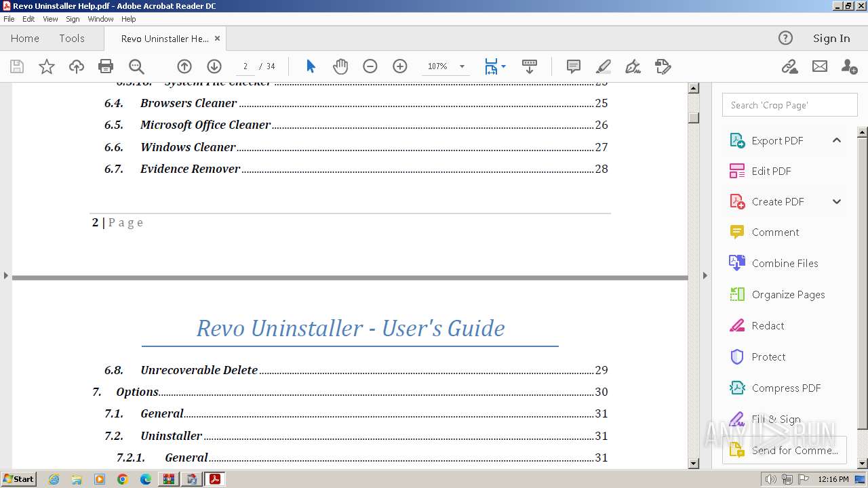Enable scrolling mode from the toolbar
The height and width of the screenshot is (488, 868).
pos(530,66)
